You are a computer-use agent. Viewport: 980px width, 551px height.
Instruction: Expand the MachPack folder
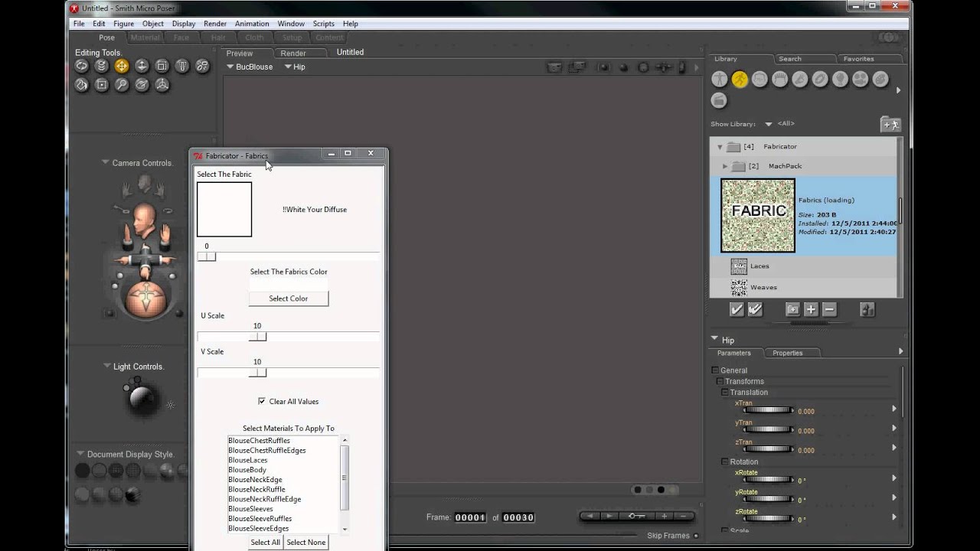click(x=725, y=166)
